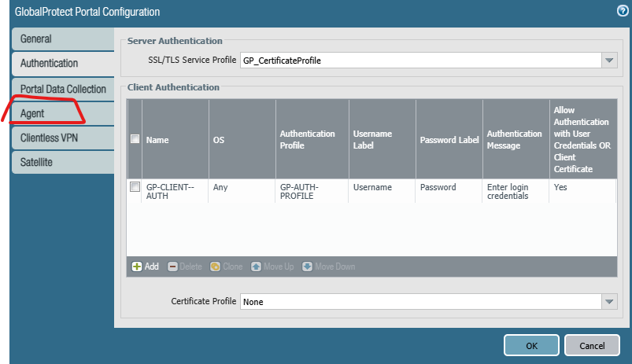This screenshot has height=364, width=632.
Task: Click the Allow Authentication with User Credentials header
Action: (583, 139)
